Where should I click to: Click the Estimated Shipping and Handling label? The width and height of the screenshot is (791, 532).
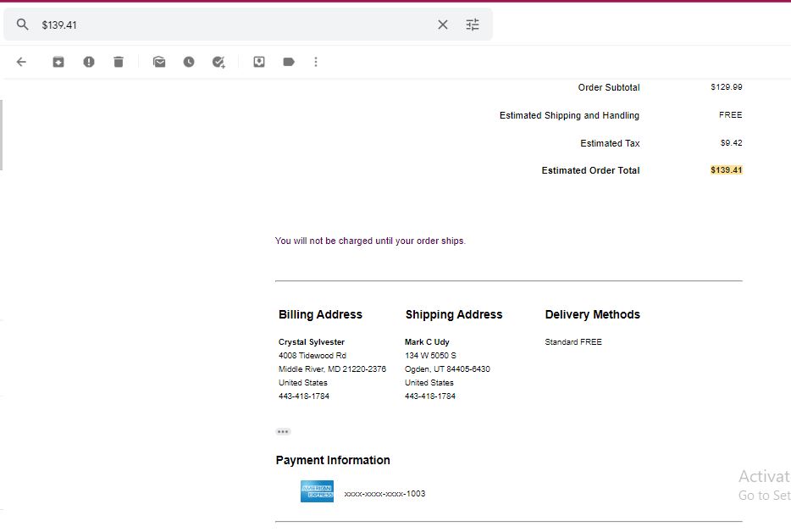point(570,115)
